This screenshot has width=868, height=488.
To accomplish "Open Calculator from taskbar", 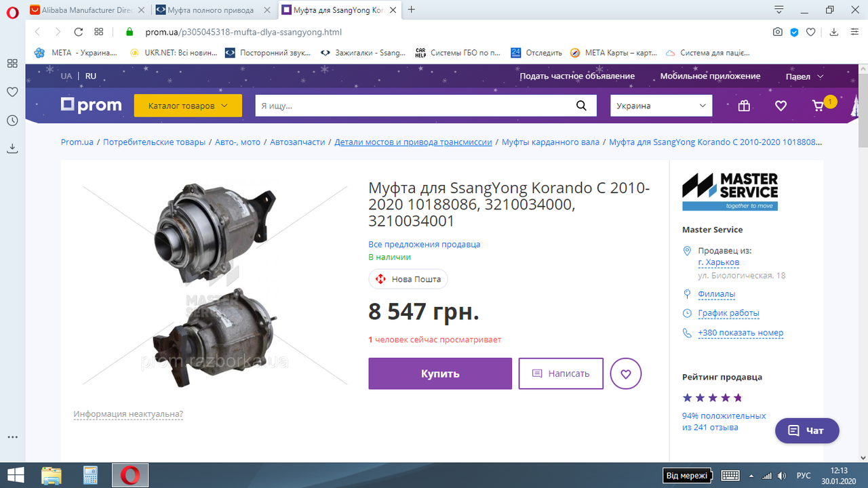I will point(90,475).
